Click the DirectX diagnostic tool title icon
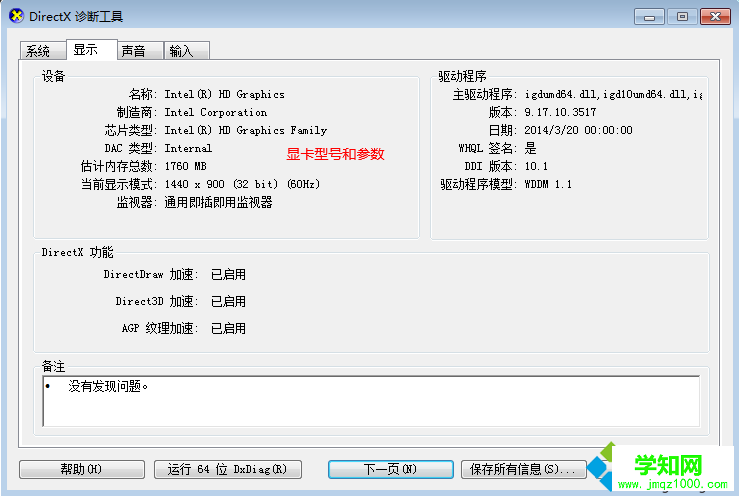 (16, 16)
